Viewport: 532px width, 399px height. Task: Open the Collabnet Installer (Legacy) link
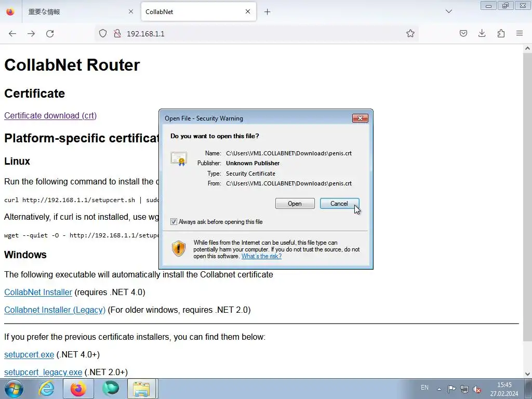[x=55, y=310]
